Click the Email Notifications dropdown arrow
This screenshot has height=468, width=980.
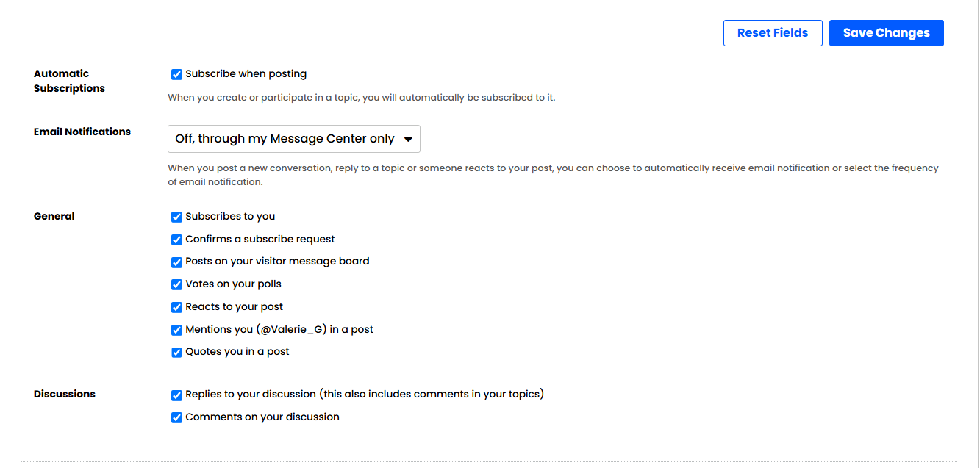408,140
